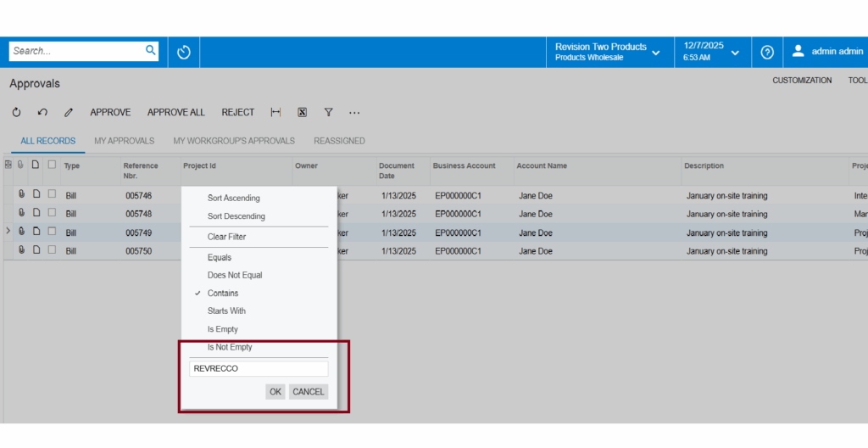Choose Starts With in the filter menu

[x=226, y=311]
